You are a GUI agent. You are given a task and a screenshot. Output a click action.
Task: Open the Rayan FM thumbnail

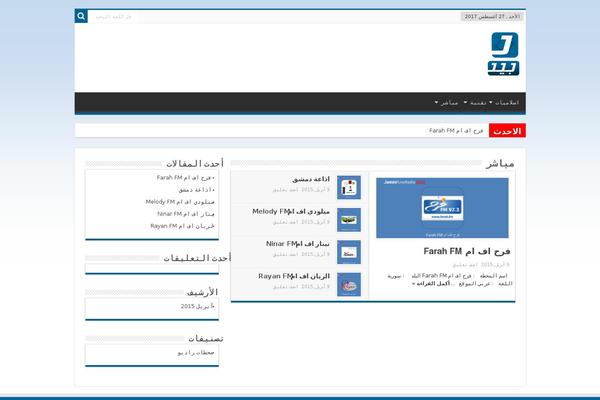tap(349, 284)
